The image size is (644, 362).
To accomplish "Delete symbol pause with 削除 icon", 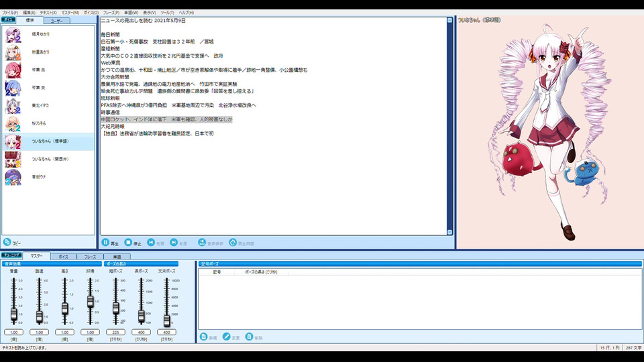I will [249, 337].
